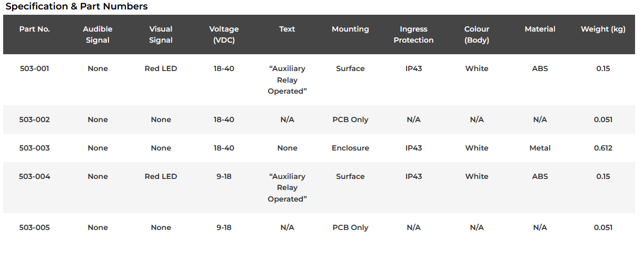Select part number 503-002 cell
644x260 pixels.
34,119
